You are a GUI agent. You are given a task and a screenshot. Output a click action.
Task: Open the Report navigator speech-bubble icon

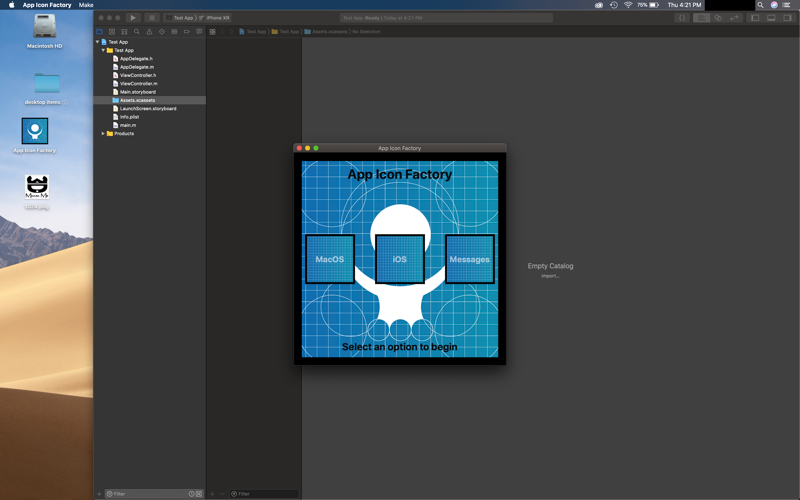point(199,32)
